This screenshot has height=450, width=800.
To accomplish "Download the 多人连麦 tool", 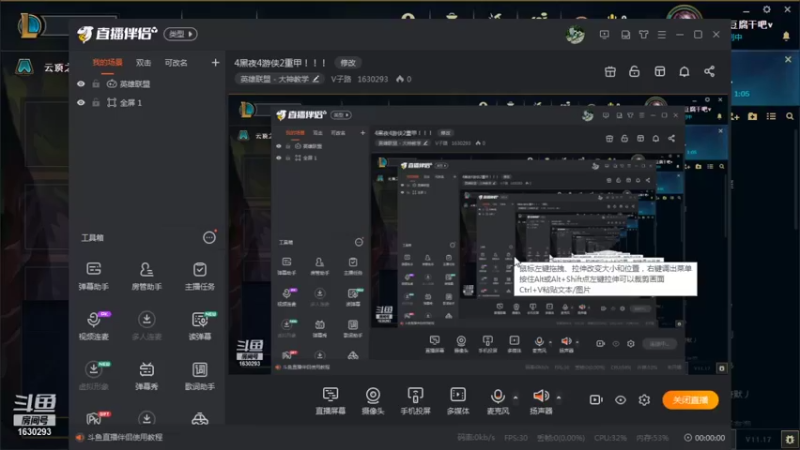I will 146,326.
